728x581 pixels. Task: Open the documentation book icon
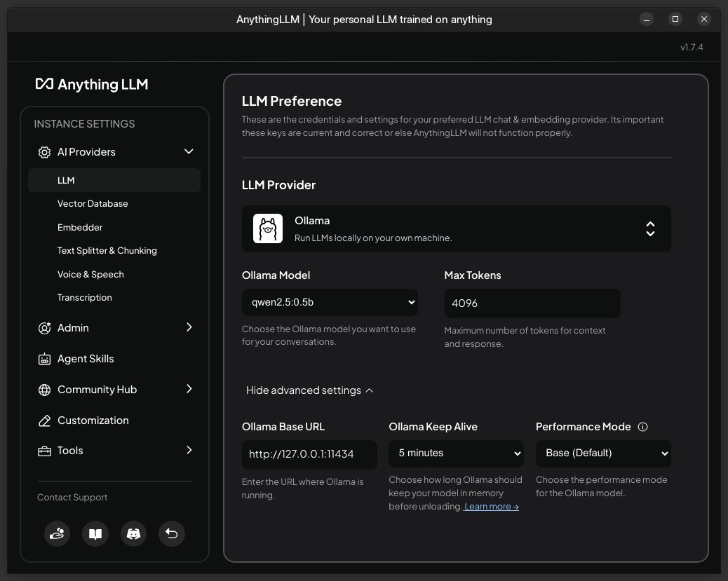pos(95,534)
